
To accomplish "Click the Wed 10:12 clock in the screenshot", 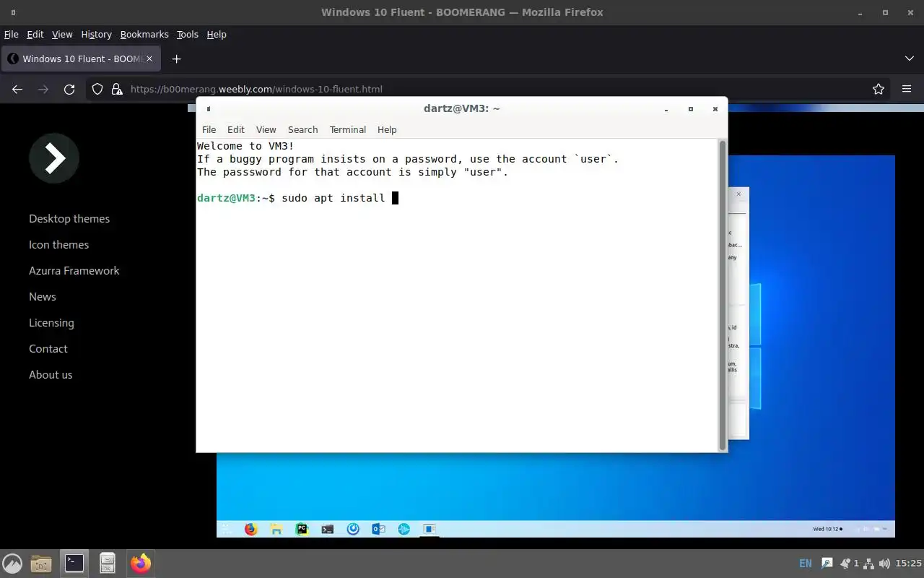I will [x=826, y=529].
